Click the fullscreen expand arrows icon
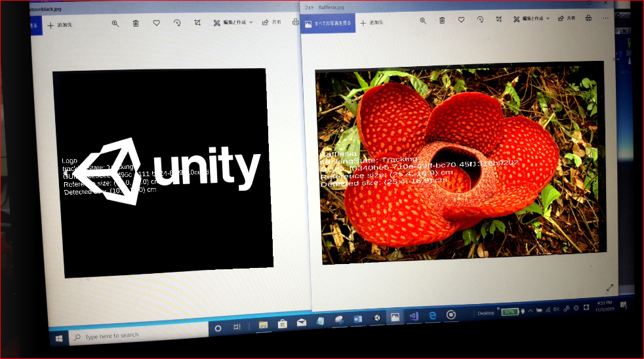 pos(609,288)
